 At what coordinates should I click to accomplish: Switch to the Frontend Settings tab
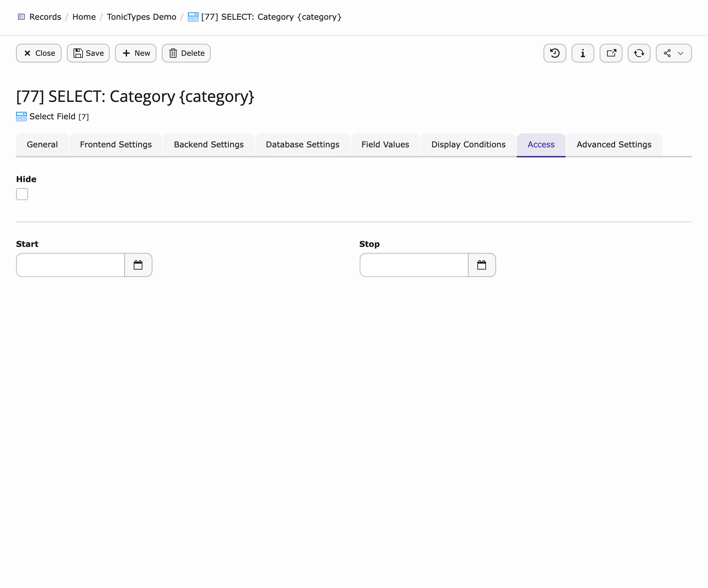[x=116, y=145]
